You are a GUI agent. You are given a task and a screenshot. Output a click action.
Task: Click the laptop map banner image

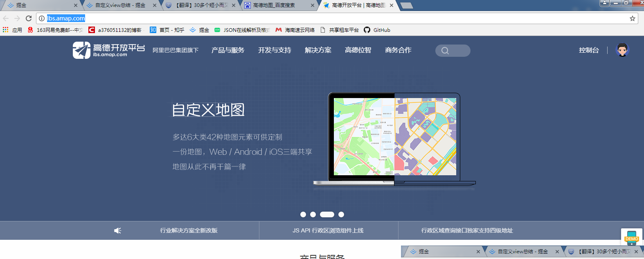click(394, 139)
